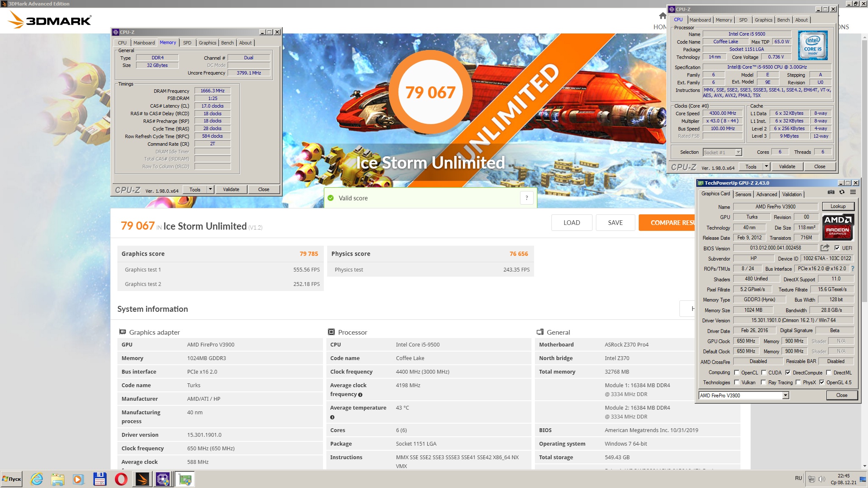The width and height of the screenshot is (868, 488).
Task: Click the AMD Radeon Graphics logo in GPU-Z
Action: click(x=838, y=227)
